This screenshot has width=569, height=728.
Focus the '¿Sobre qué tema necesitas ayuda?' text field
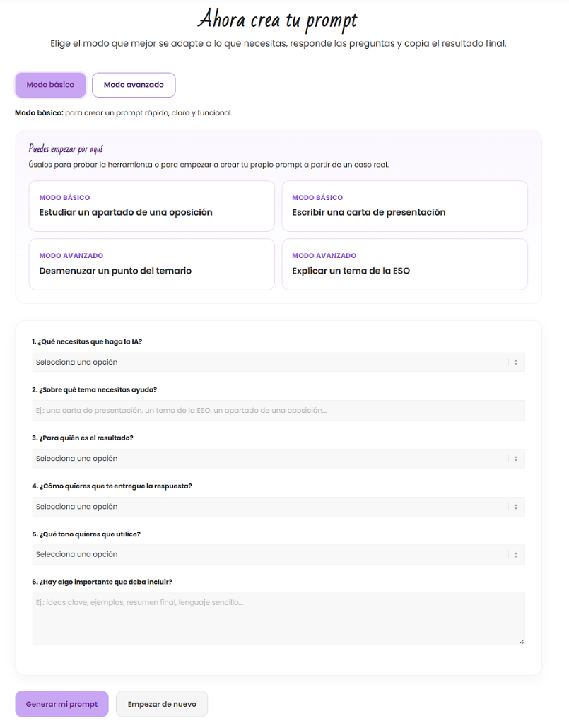[x=278, y=411]
